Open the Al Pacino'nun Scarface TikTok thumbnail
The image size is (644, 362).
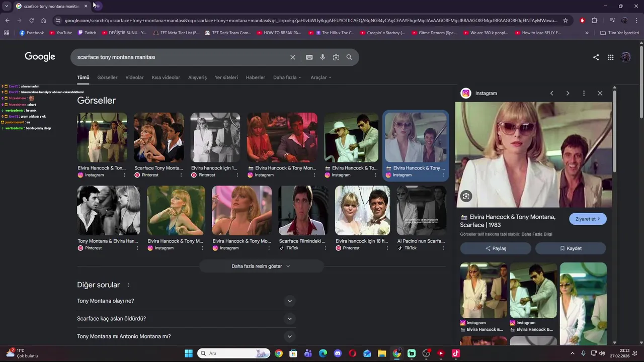click(421, 210)
